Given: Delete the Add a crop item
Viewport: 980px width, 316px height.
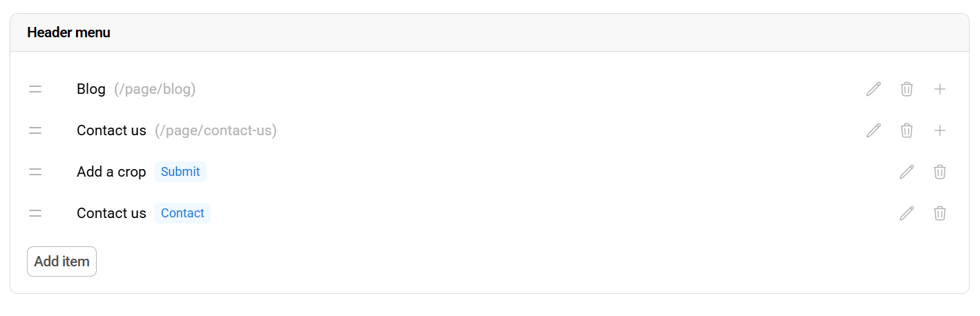Looking at the screenshot, I should click(x=940, y=172).
